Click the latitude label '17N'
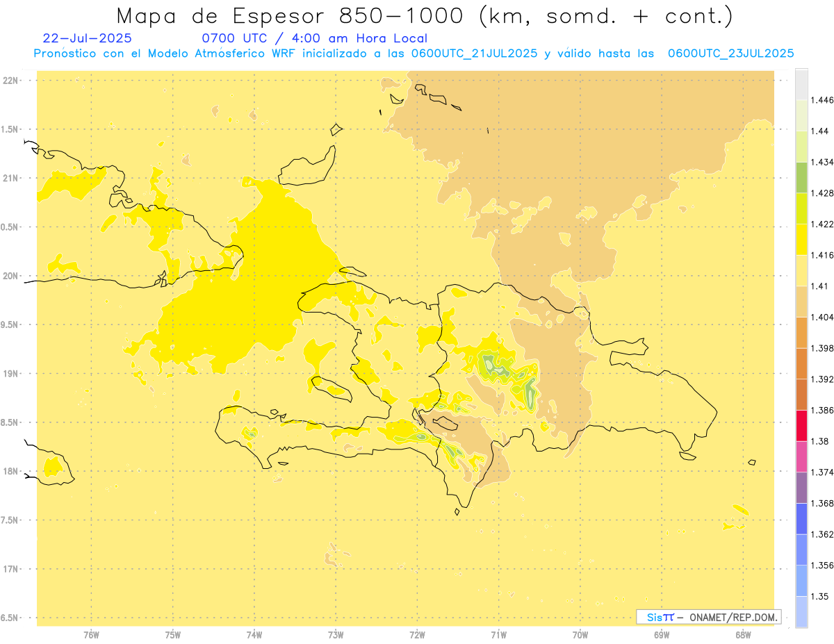This screenshot has width=834, height=644. (10, 569)
